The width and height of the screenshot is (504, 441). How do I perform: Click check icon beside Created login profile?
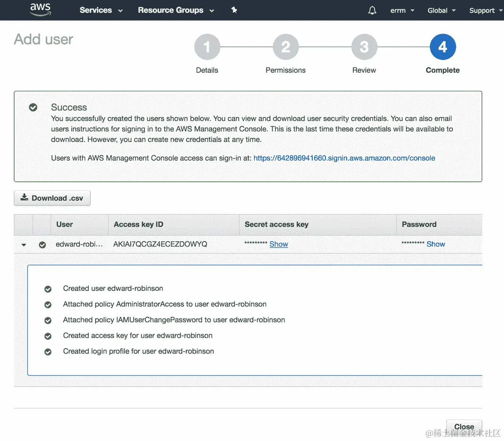[48, 352]
